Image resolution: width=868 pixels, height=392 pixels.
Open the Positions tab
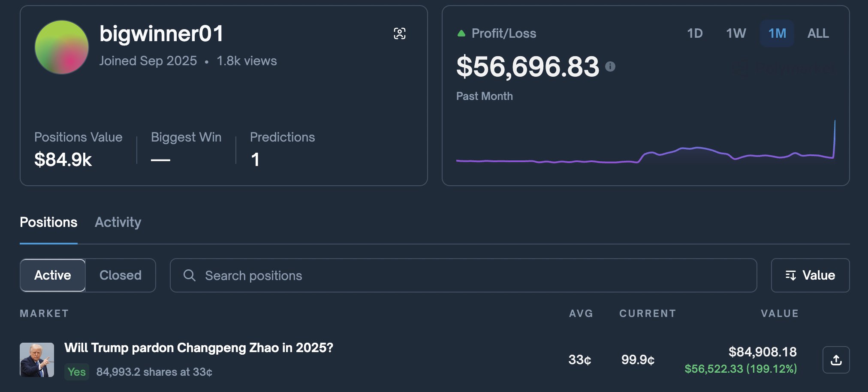click(x=48, y=222)
